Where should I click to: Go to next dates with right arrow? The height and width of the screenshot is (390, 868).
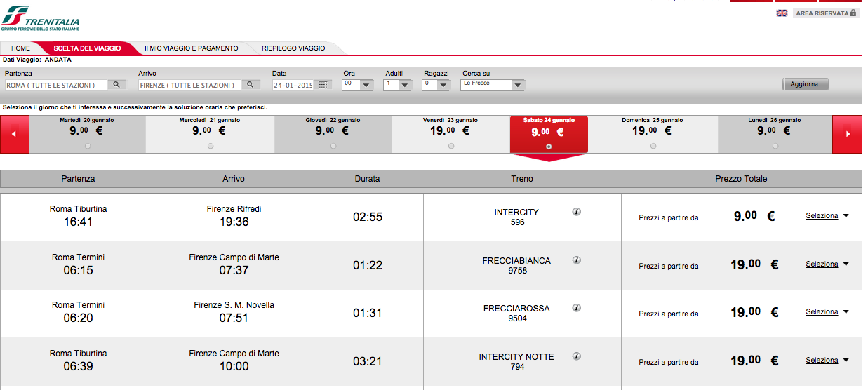(847, 134)
